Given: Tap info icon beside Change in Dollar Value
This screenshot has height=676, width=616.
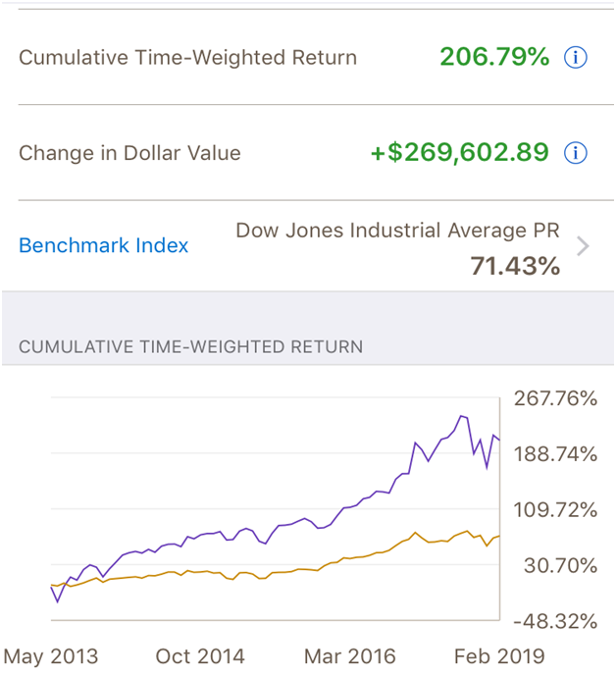Looking at the screenshot, I should pyautogui.click(x=576, y=153).
